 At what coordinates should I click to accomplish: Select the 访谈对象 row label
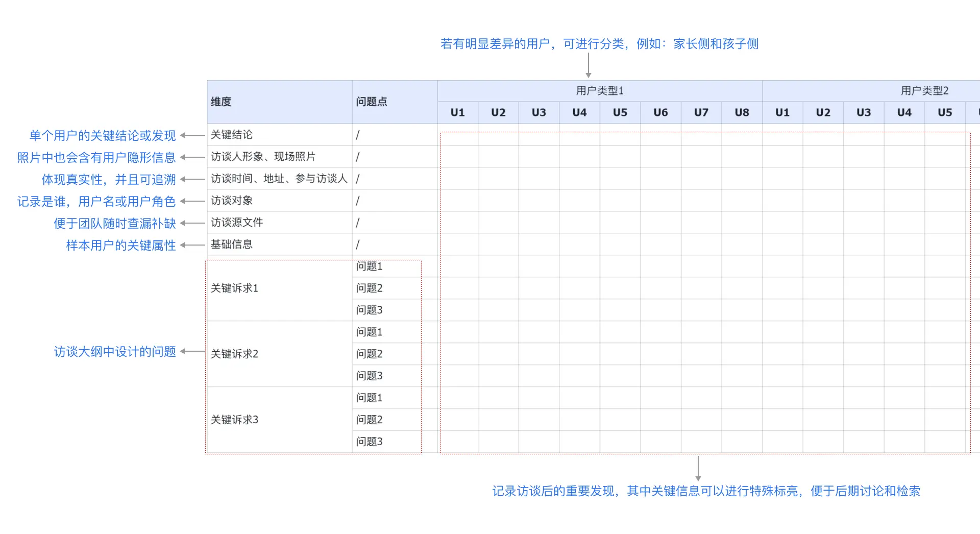tap(232, 201)
